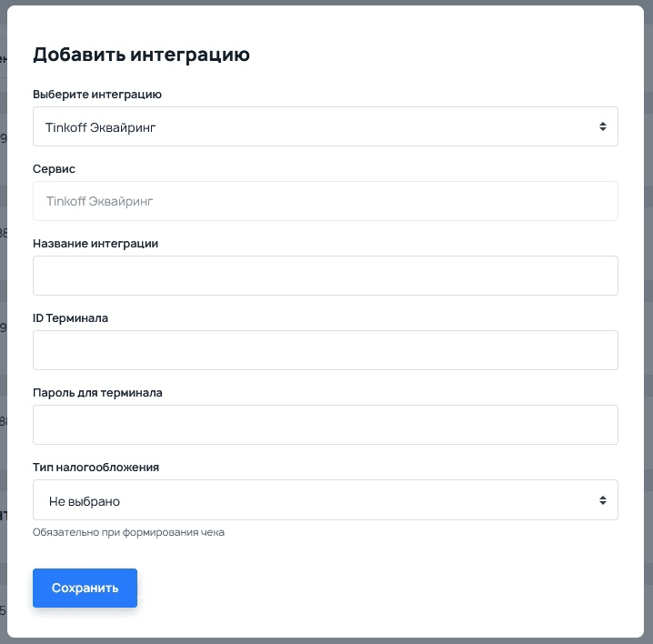
Task: Click the Пароль для терминала label
Action: click(x=97, y=393)
